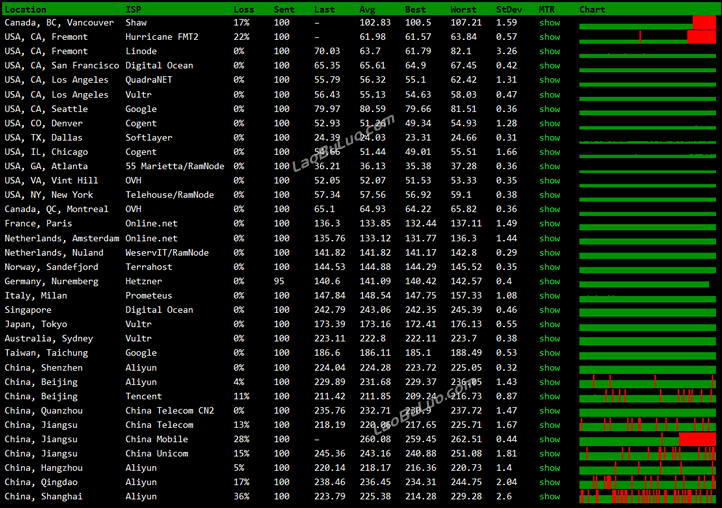Show the MTR for Hetzner Nuremberg
The width and height of the screenshot is (722, 508).
point(549,281)
